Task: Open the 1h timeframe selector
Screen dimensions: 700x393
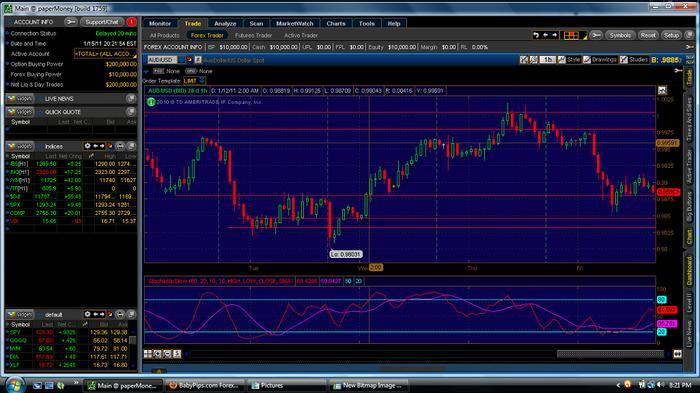Action: pyautogui.click(x=547, y=59)
